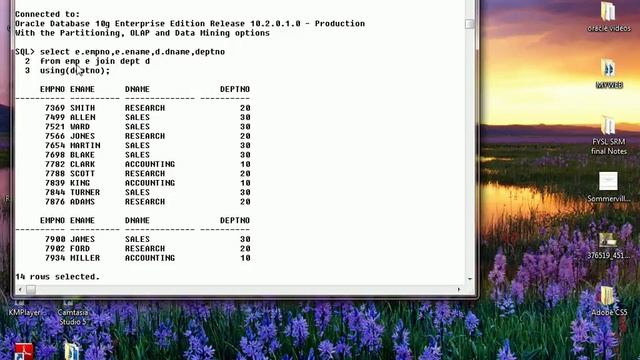This screenshot has width=640, height=360.
Task: Open the red icon at bottom-left of desktop
Action: (24, 352)
